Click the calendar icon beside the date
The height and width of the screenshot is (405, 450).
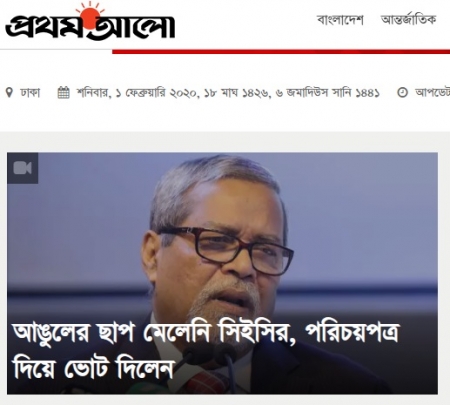coord(64,92)
